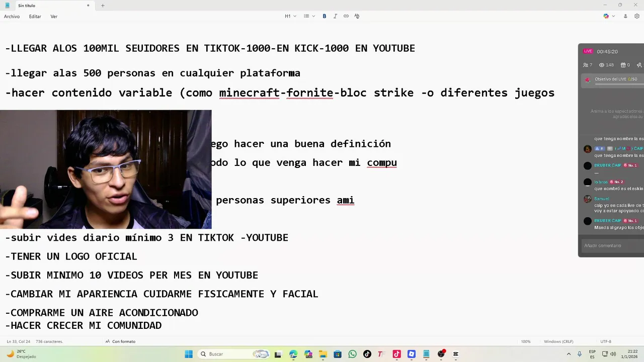Viewport: 644px width, 362px height.
Task: Click the Ln 33, Col 24 position indicator
Action: tap(18, 341)
